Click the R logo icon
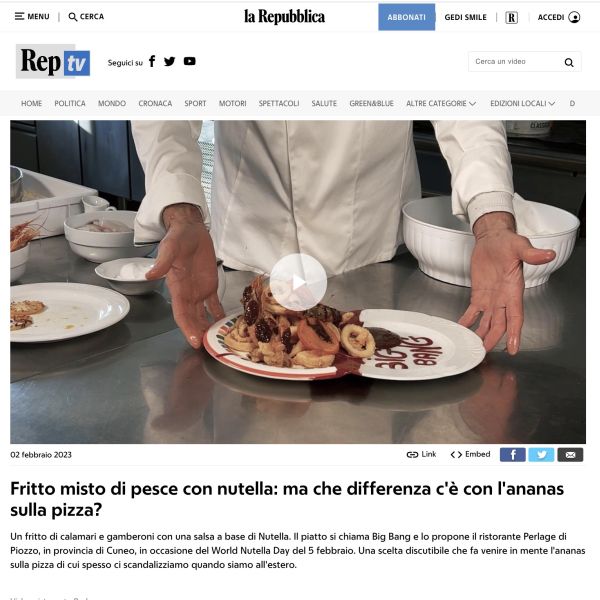The width and height of the screenshot is (600, 600). (512, 18)
